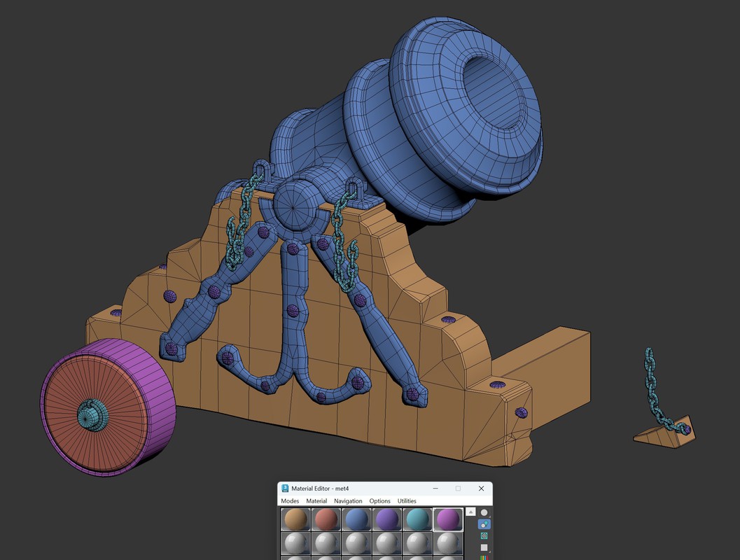This screenshot has height=560, width=740.
Task: Minimize the Material Editor window
Action: pyautogui.click(x=435, y=489)
